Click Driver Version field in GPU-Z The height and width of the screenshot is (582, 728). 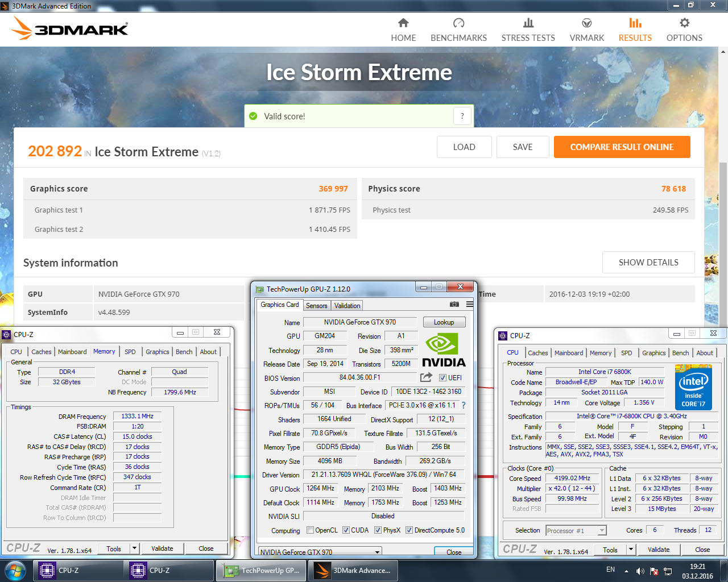(x=384, y=475)
